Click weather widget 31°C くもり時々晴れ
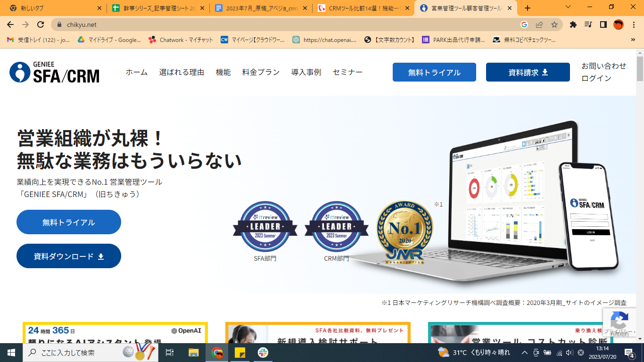The height and width of the screenshot is (362, 644). pos(474,353)
